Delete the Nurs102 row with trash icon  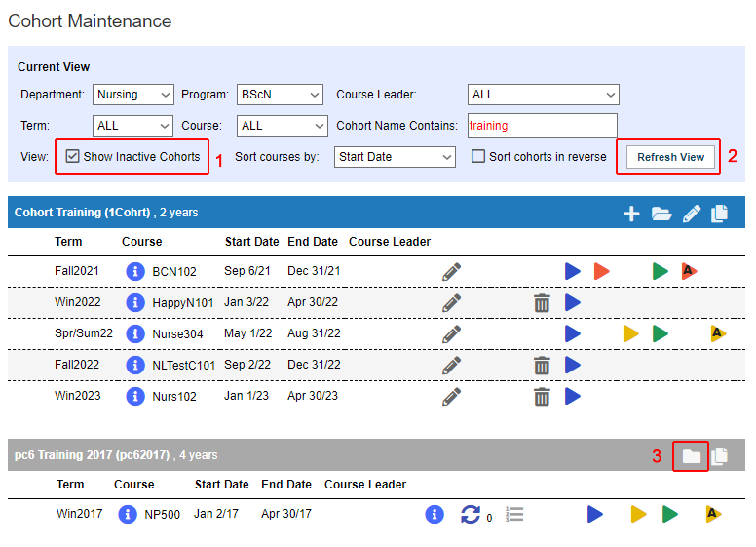(542, 397)
